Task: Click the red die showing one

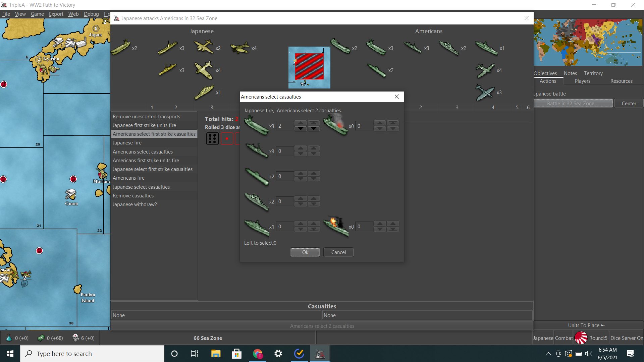Action: [227, 138]
